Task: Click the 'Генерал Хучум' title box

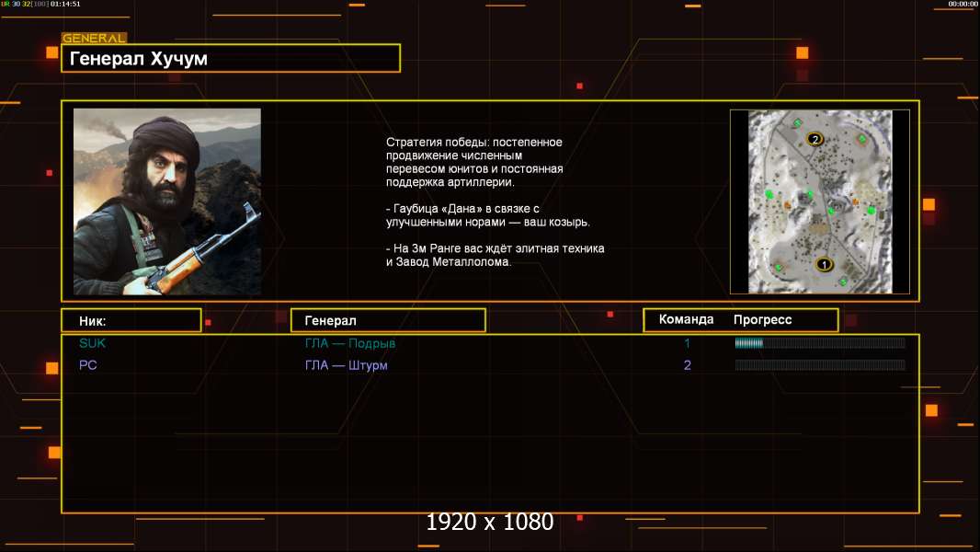Action: pos(231,58)
